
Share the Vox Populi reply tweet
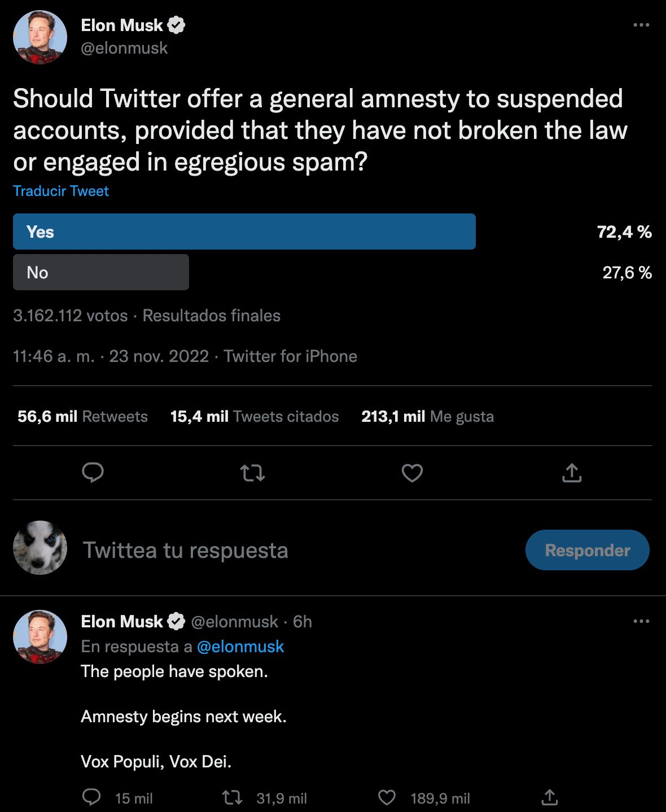click(549, 797)
